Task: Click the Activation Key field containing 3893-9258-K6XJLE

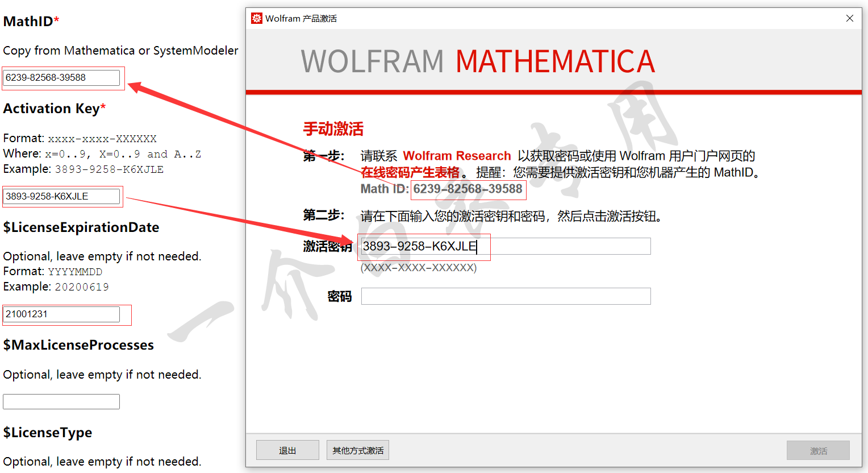Action: pyautogui.click(x=61, y=196)
